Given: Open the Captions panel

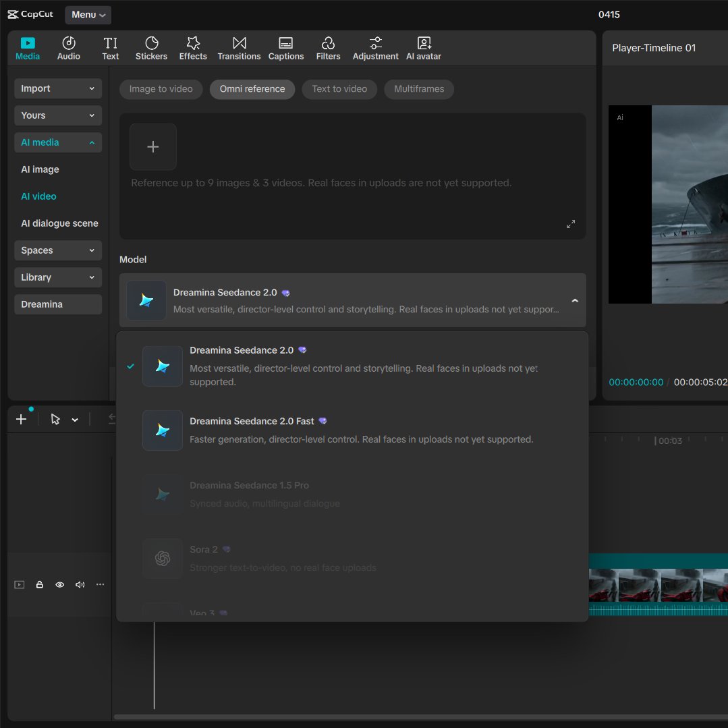Looking at the screenshot, I should point(286,49).
